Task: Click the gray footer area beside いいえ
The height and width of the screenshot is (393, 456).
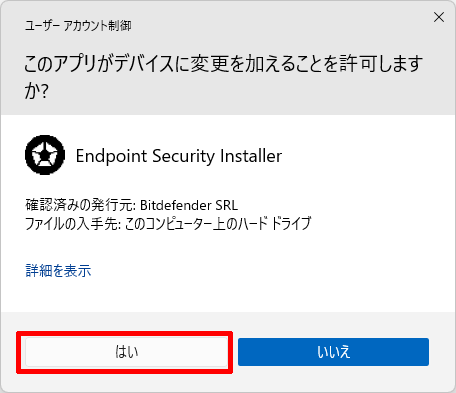Action: [442, 352]
